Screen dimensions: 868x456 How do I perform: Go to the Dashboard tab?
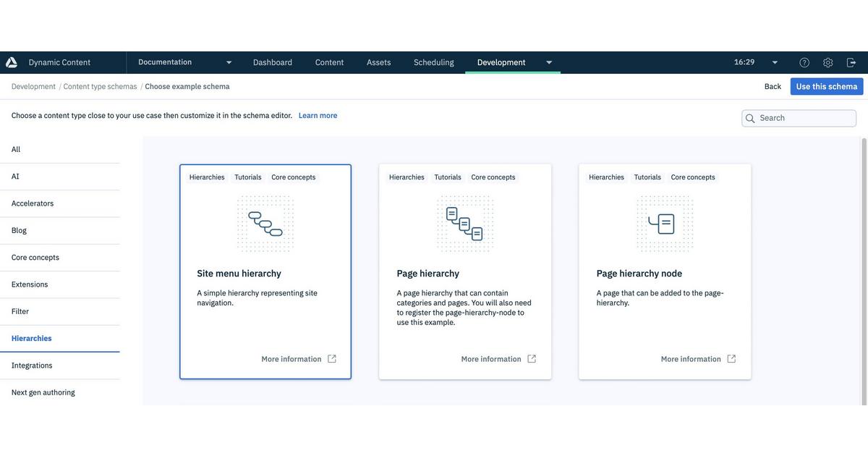(273, 62)
